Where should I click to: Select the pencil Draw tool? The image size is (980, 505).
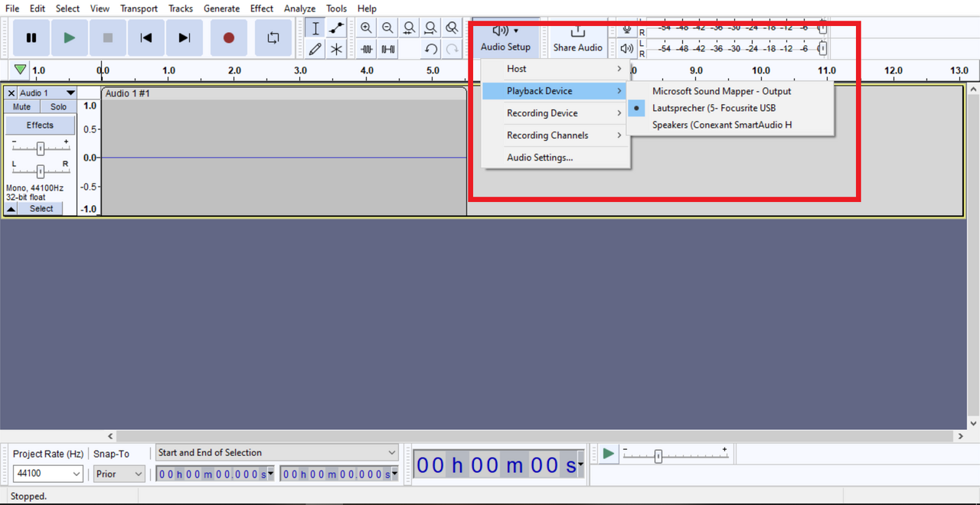315,49
